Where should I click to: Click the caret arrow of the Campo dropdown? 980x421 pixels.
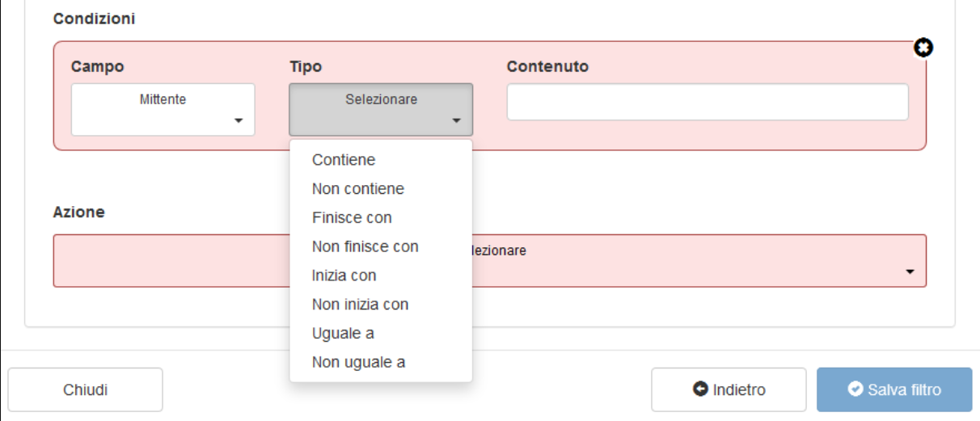click(x=239, y=120)
